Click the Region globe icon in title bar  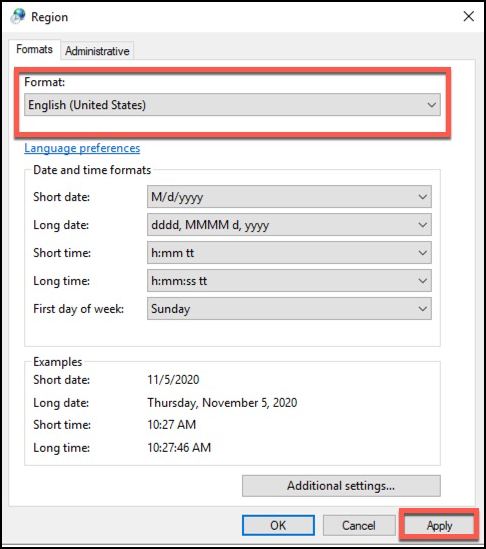pyautogui.click(x=18, y=16)
